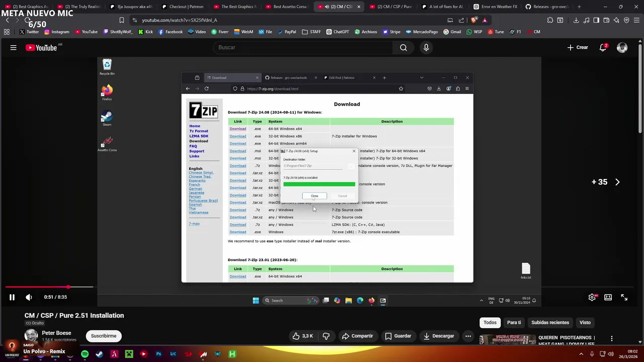Open the Peter Boese channel link
Viewport: 644px width, 362px height.
(56, 333)
